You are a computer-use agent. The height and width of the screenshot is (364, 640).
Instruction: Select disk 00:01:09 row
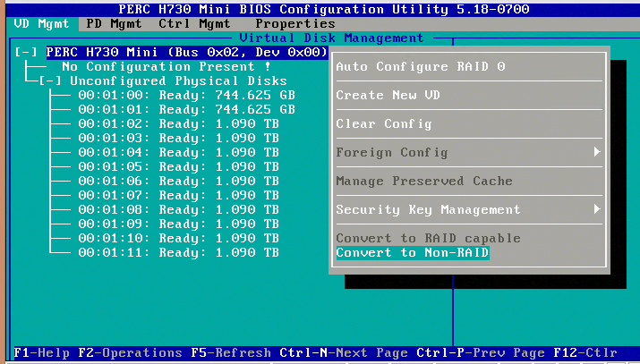pyautogui.click(x=178, y=224)
